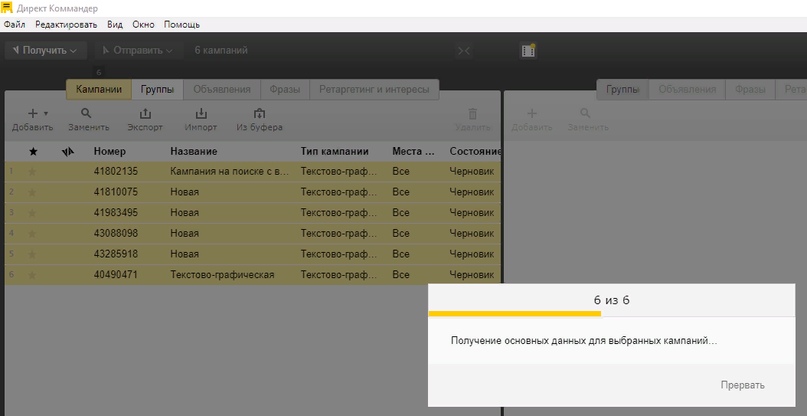The height and width of the screenshot is (416, 807).
Task: Click the Заменить search icon in right groups panel
Action: point(585,113)
